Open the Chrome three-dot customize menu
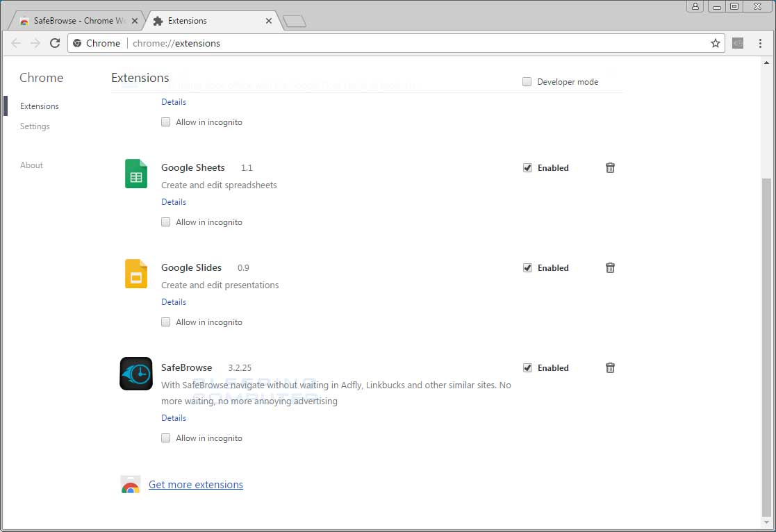 click(760, 43)
